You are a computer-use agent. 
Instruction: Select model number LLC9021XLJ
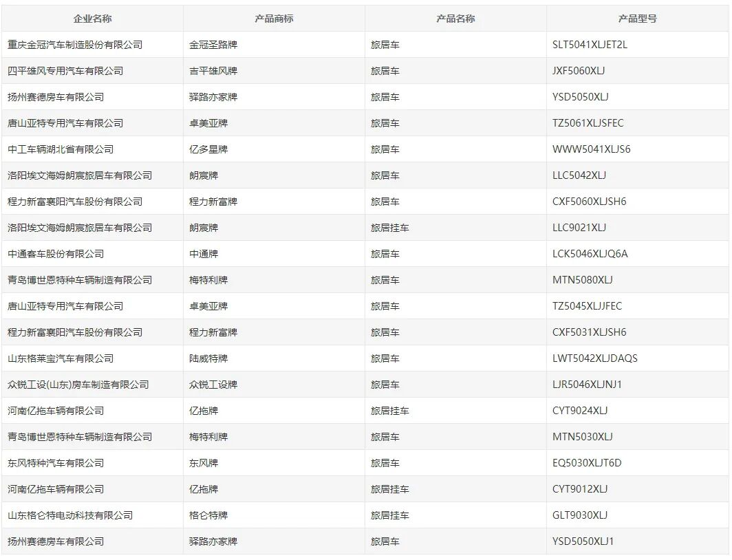pyautogui.click(x=579, y=228)
